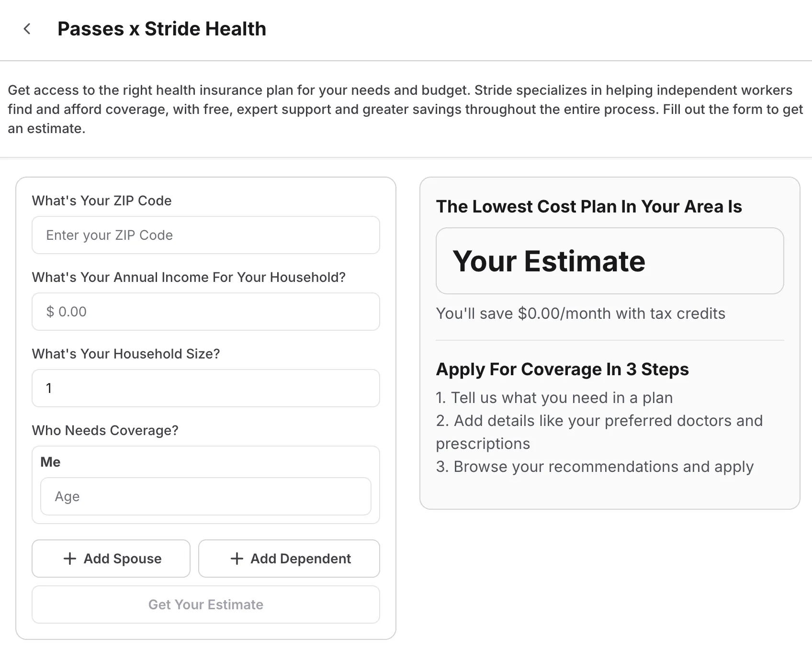Click step 3 Browse your recommendations text
Image resolution: width=812 pixels, height=649 pixels.
[x=594, y=466]
